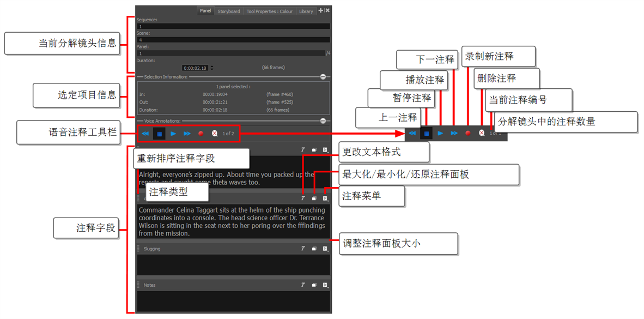Collapse the Selection Information section
Viewport: 644px width, 319px height.
[323, 77]
